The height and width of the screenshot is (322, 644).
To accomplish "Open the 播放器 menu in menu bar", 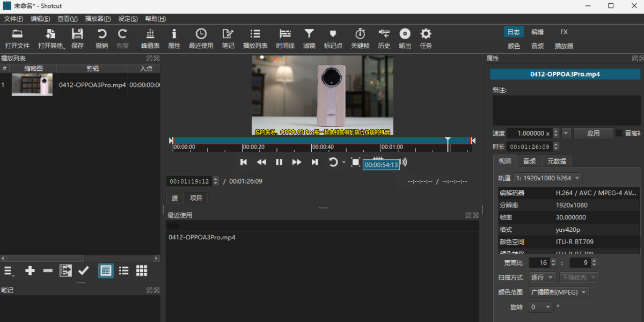I will click(x=98, y=19).
